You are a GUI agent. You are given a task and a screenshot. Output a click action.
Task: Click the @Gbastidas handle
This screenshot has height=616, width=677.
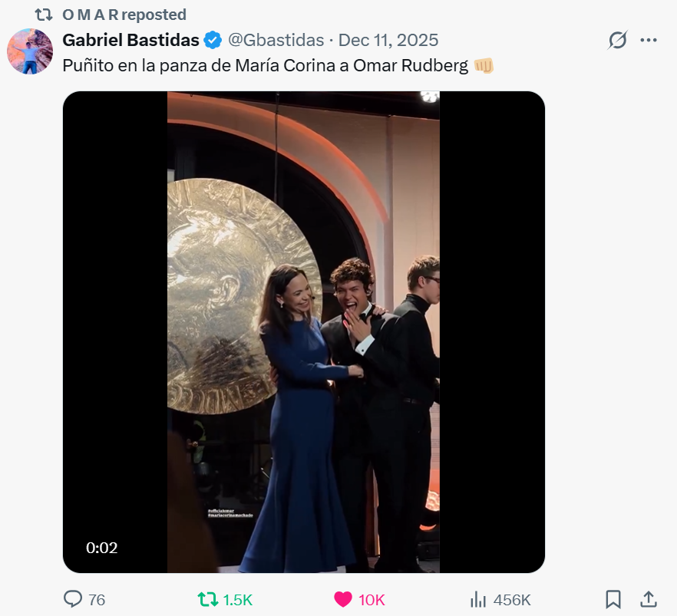pos(276,40)
